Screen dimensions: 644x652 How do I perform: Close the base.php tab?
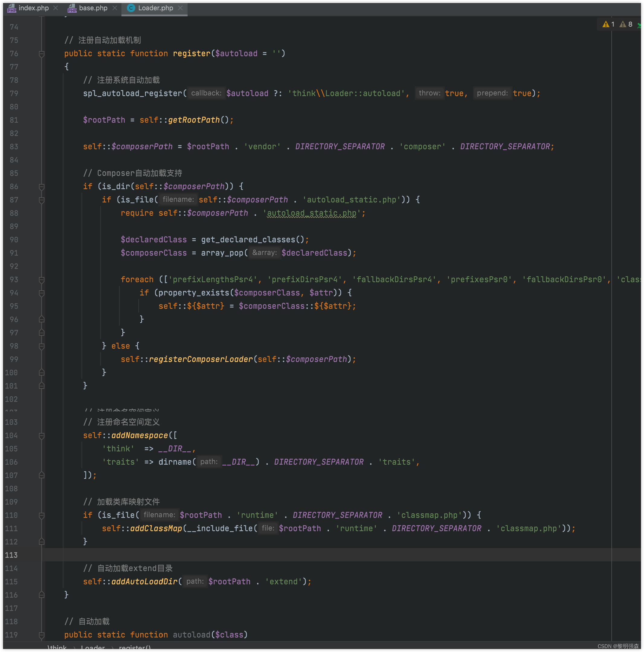tap(115, 8)
